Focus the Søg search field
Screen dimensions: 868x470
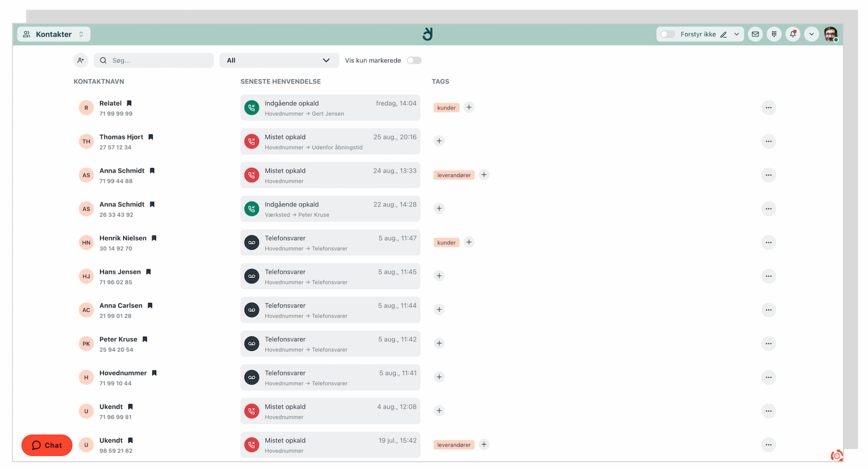pos(154,60)
